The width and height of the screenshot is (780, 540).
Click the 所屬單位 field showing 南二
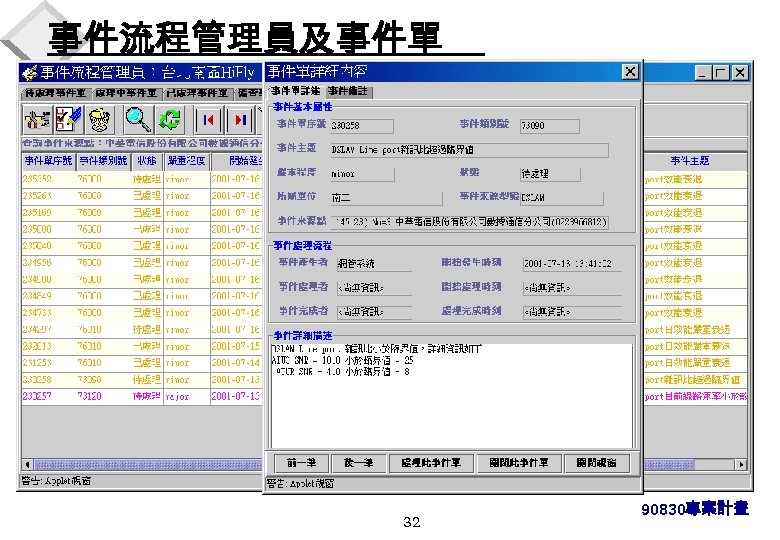(x=386, y=198)
